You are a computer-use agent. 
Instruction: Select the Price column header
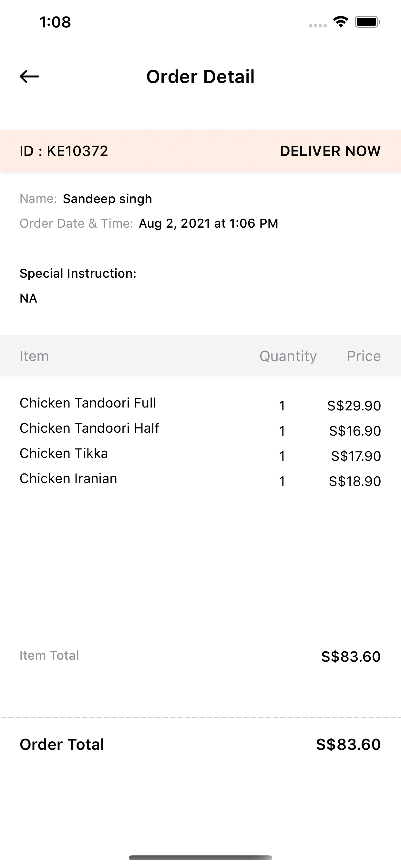(x=364, y=356)
